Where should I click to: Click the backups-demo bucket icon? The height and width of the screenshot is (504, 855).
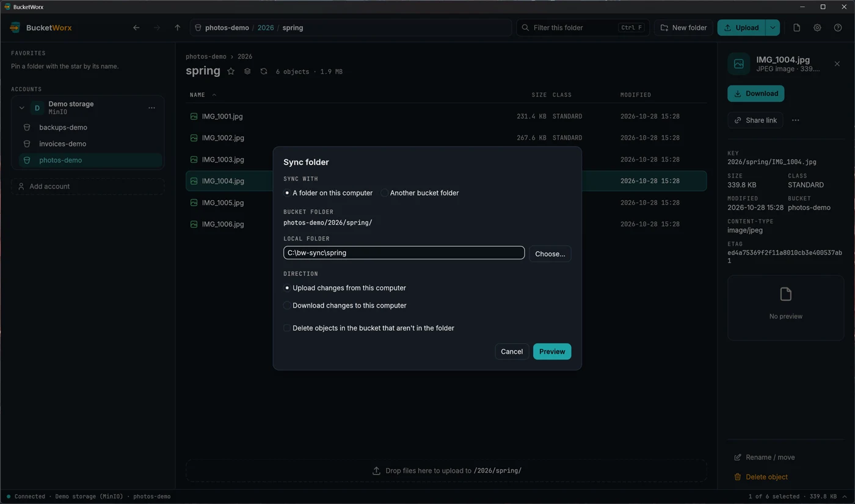pos(27,128)
